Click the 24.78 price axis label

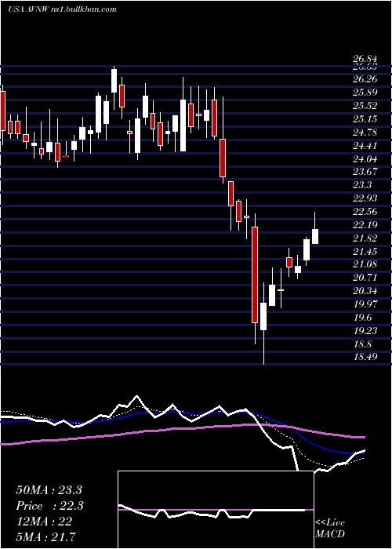click(365, 133)
